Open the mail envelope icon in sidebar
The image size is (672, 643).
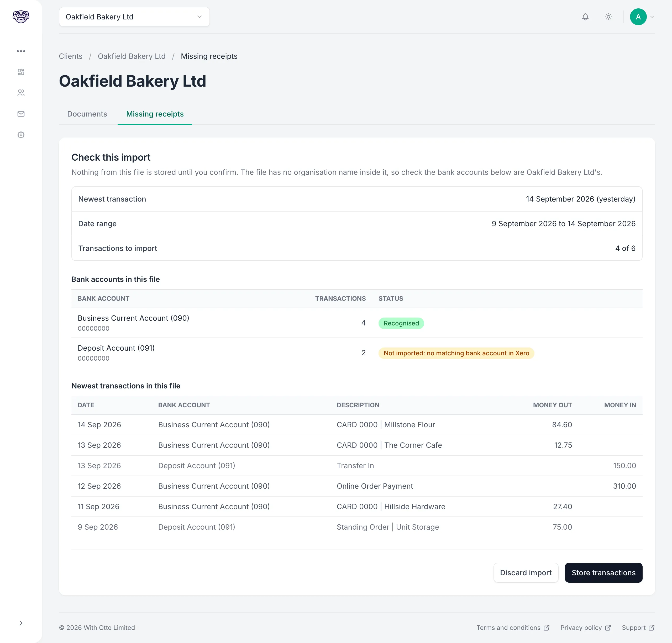21,114
